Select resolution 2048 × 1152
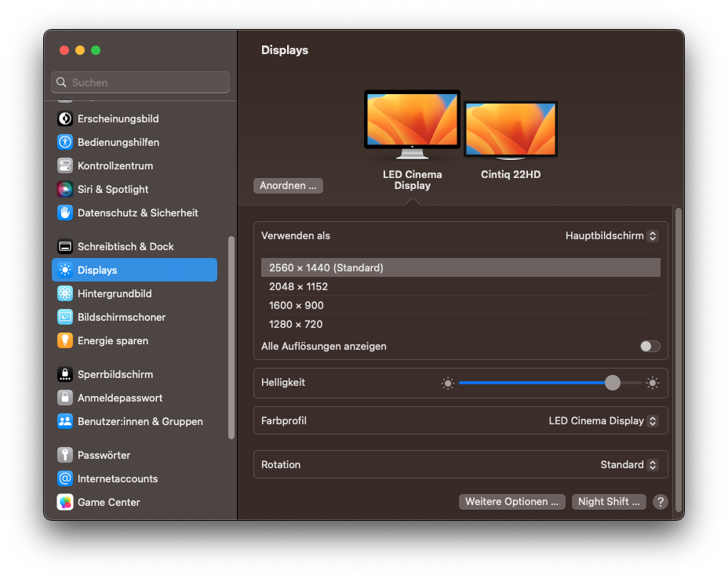The image size is (728, 578). click(460, 286)
